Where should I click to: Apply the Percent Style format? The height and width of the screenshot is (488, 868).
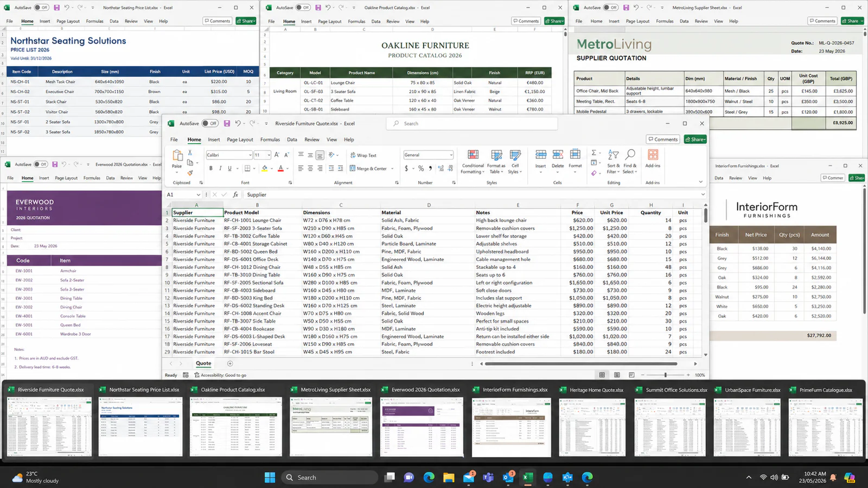point(421,169)
